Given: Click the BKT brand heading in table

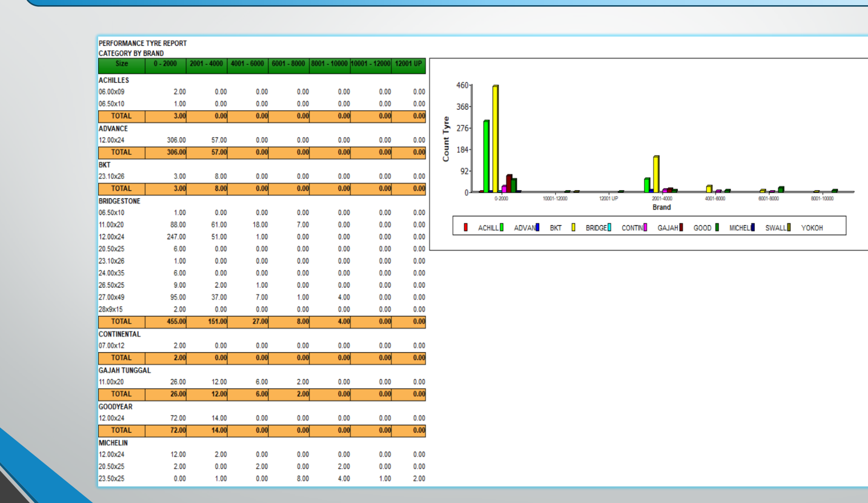Looking at the screenshot, I should click(105, 165).
